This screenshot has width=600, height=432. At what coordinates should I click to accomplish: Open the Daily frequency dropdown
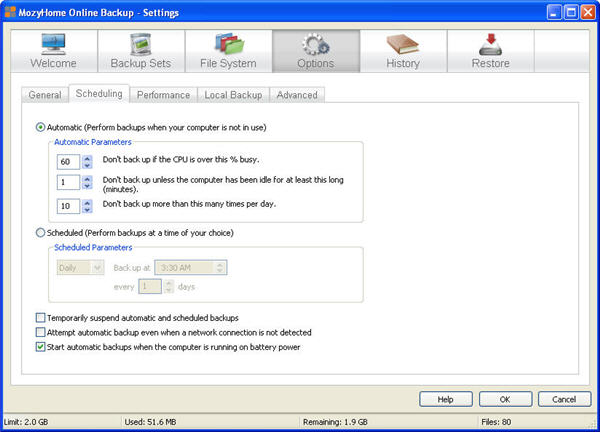point(80,267)
